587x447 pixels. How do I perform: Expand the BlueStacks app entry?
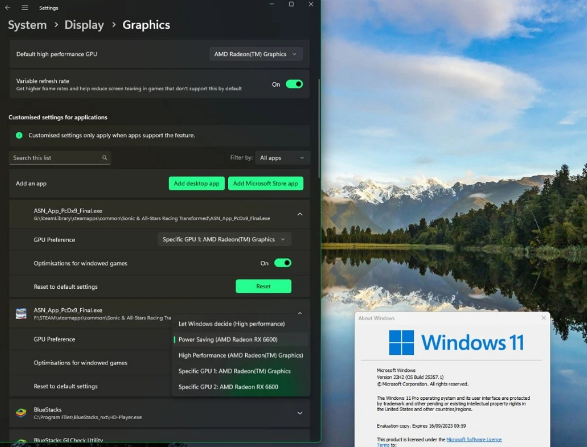point(300,413)
